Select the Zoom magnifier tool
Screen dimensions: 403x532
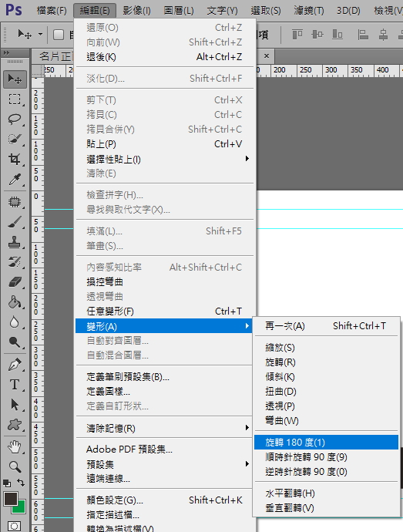coord(15,467)
